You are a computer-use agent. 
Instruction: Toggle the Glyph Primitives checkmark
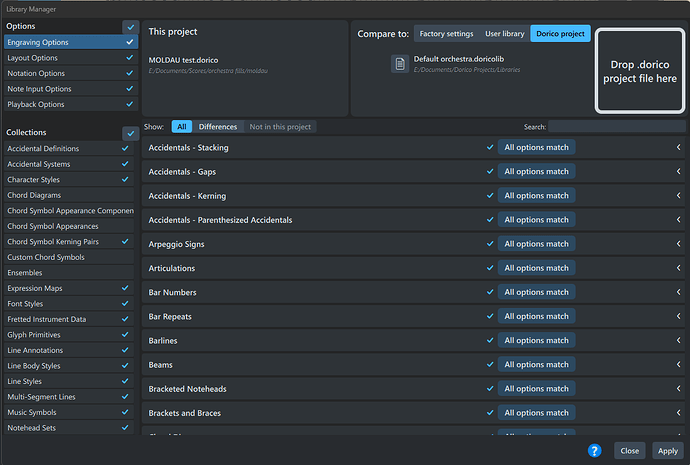click(125, 334)
